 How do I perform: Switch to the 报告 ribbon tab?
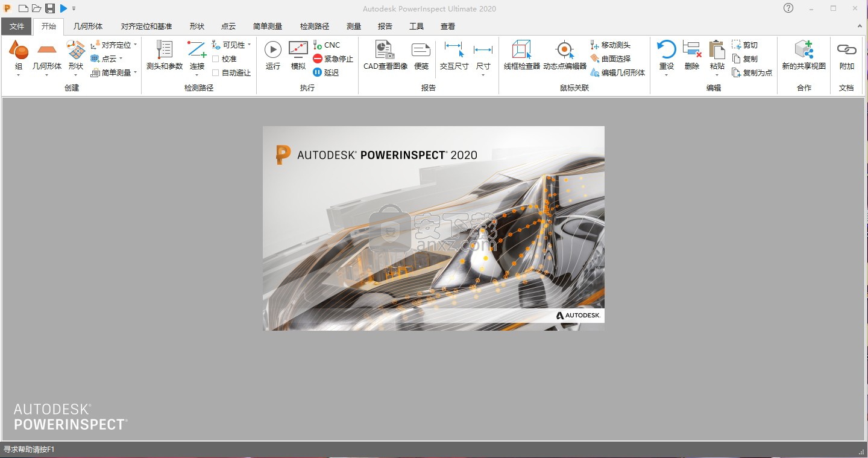point(385,27)
